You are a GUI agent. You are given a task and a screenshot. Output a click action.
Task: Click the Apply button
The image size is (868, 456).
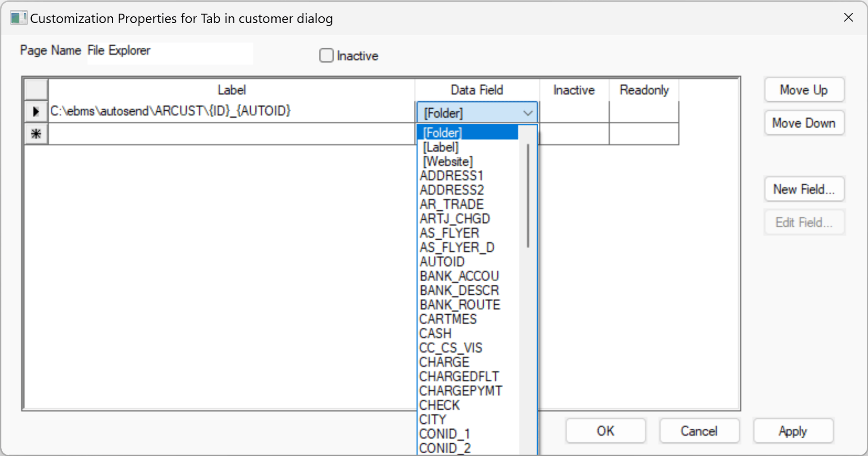click(x=793, y=431)
